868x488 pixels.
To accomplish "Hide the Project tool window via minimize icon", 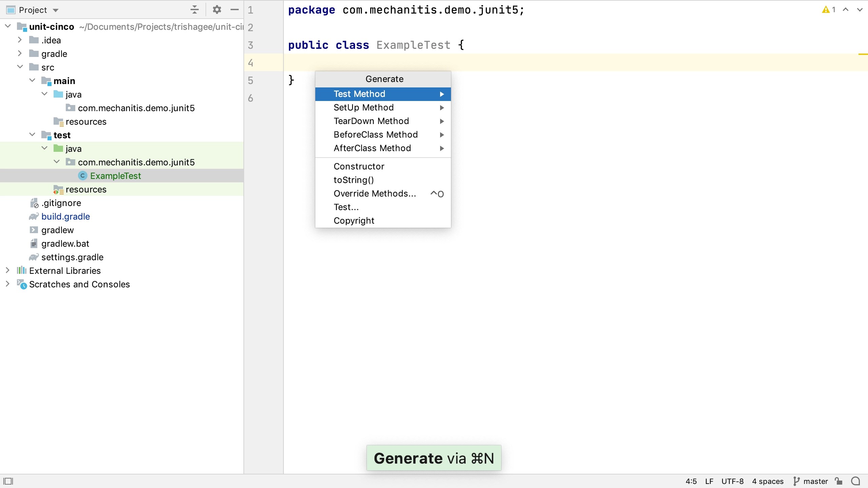I will pyautogui.click(x=235, y=9).
